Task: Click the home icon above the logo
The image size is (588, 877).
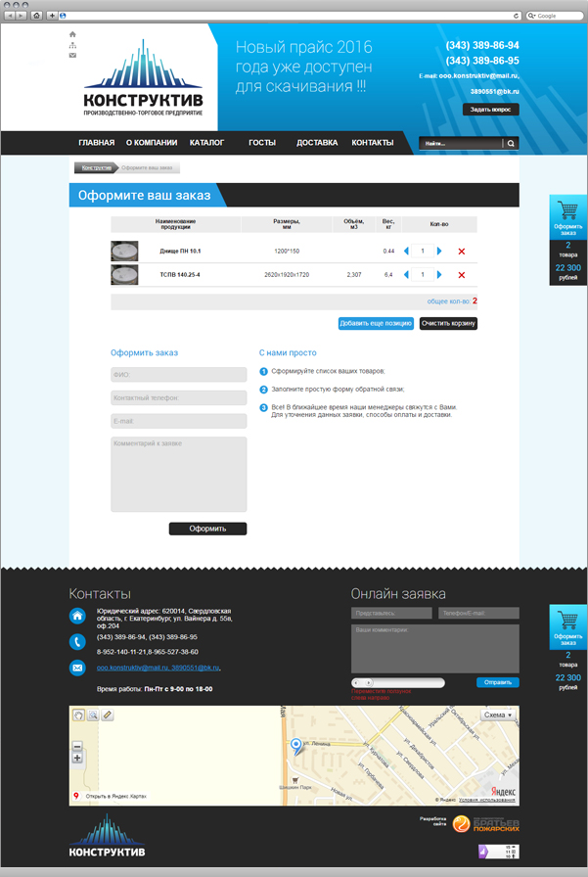Action: tap(72, 34)
